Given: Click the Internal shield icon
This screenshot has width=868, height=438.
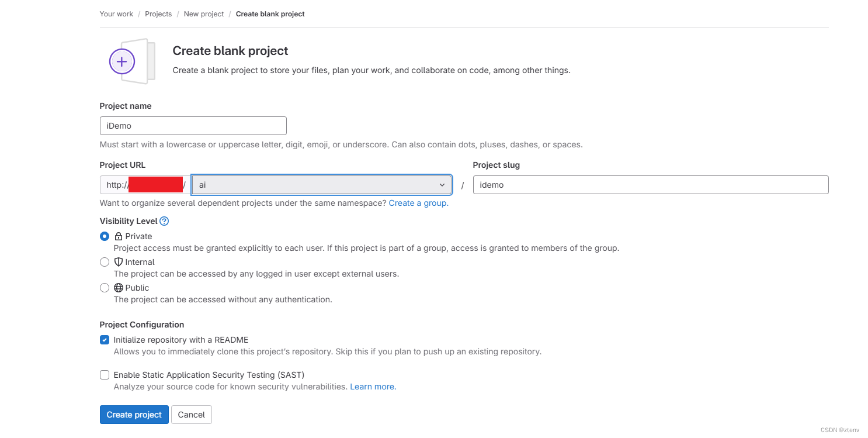Looking at the screenshot, I should (x=119, y=262).
